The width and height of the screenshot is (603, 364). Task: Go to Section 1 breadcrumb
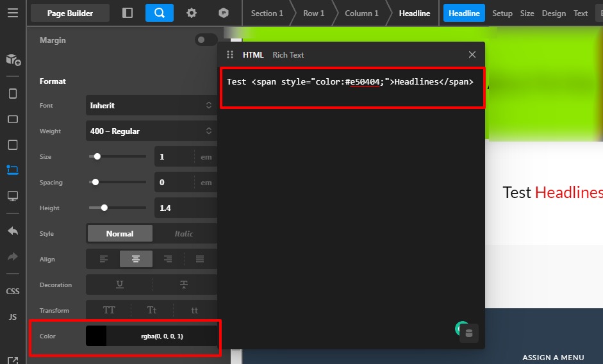coord(267,13)
